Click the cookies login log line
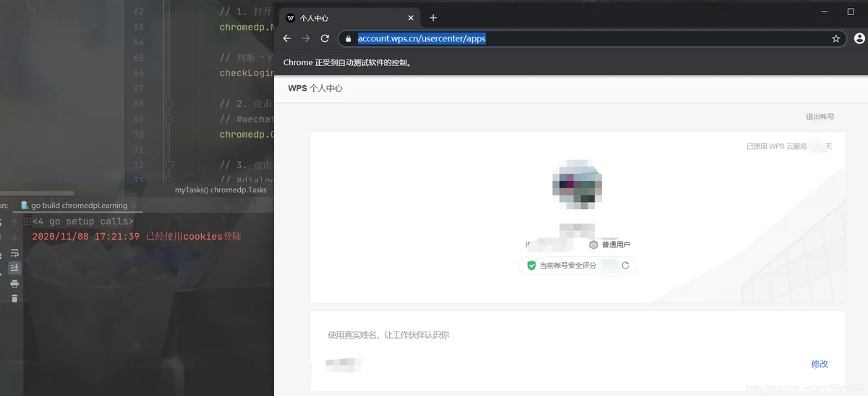The width and height of the screenshot is (868, 396). [137, 237]
